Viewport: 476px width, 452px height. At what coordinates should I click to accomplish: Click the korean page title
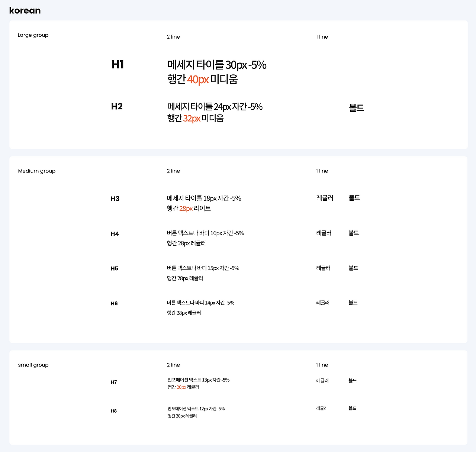25,10
